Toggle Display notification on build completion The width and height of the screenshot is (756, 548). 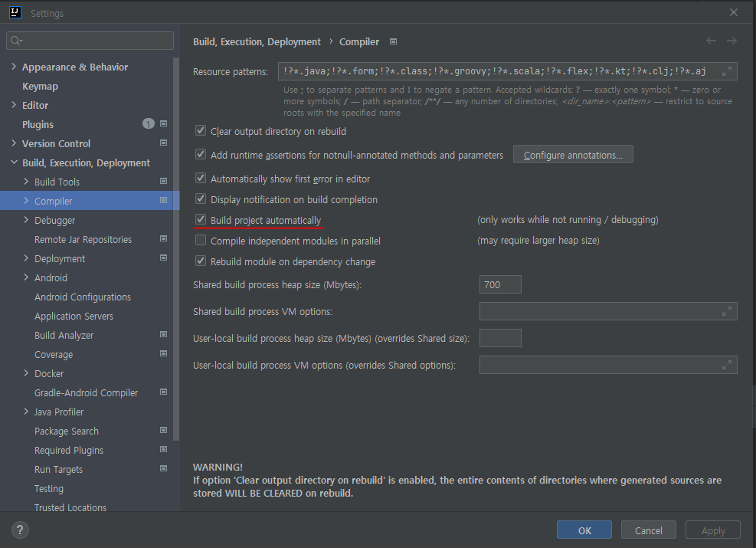tap(201, 199)
